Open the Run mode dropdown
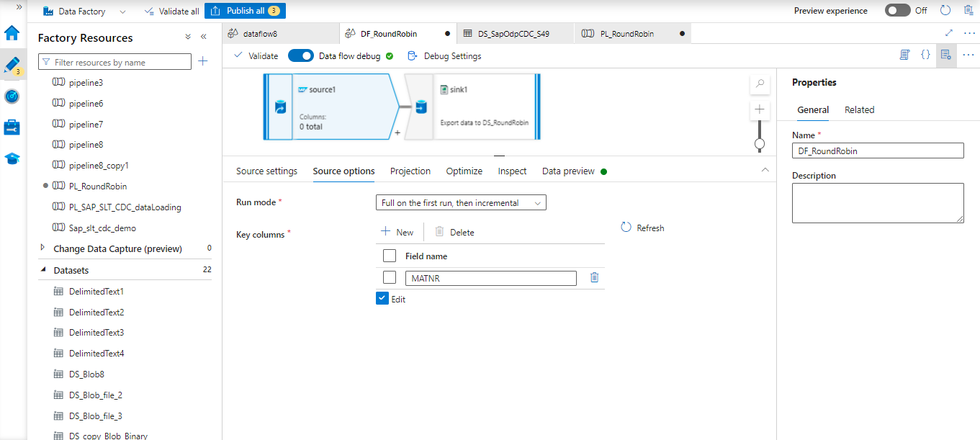Screen dimensions: 980x440 pyautogui.click(x=461, y=203)
